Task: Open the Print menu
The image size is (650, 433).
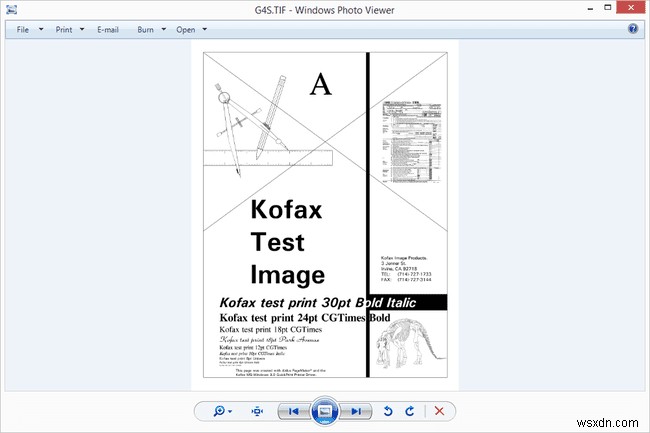Action: click(64, 30)
